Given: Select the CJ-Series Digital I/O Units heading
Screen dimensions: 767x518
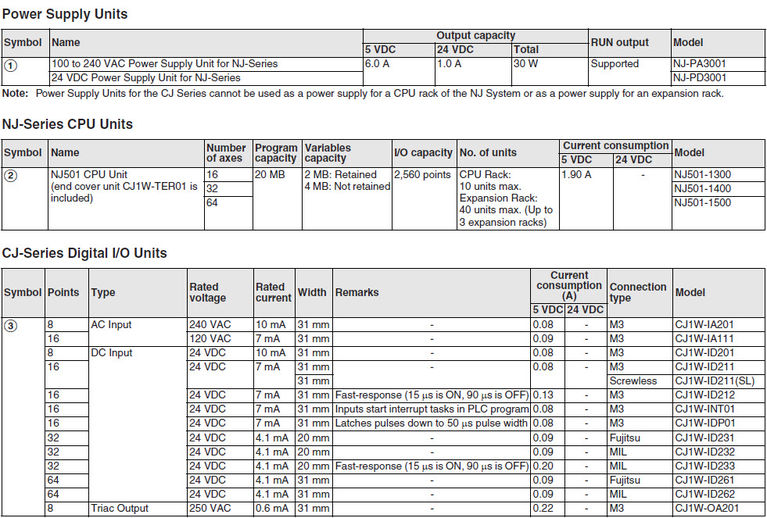Looking at the screenshot, I should point(84,253).
